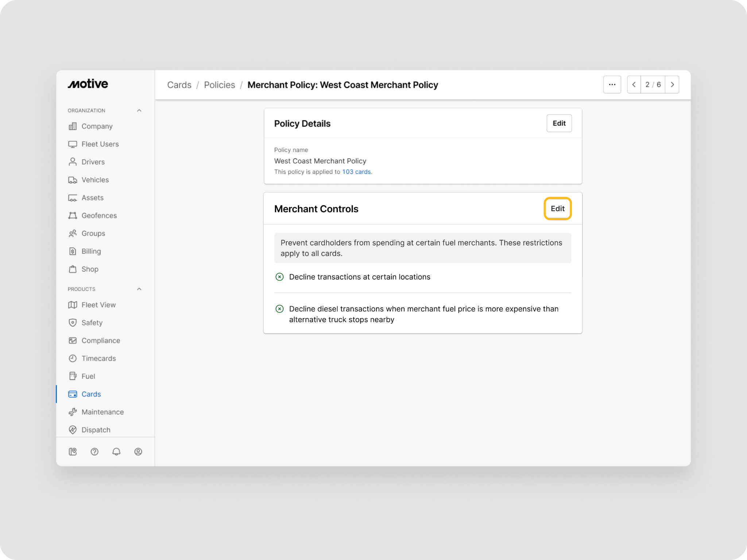Click the 'Policy name' field label
The height and width of the screenshot is (560, 747).
pos(291,150)
